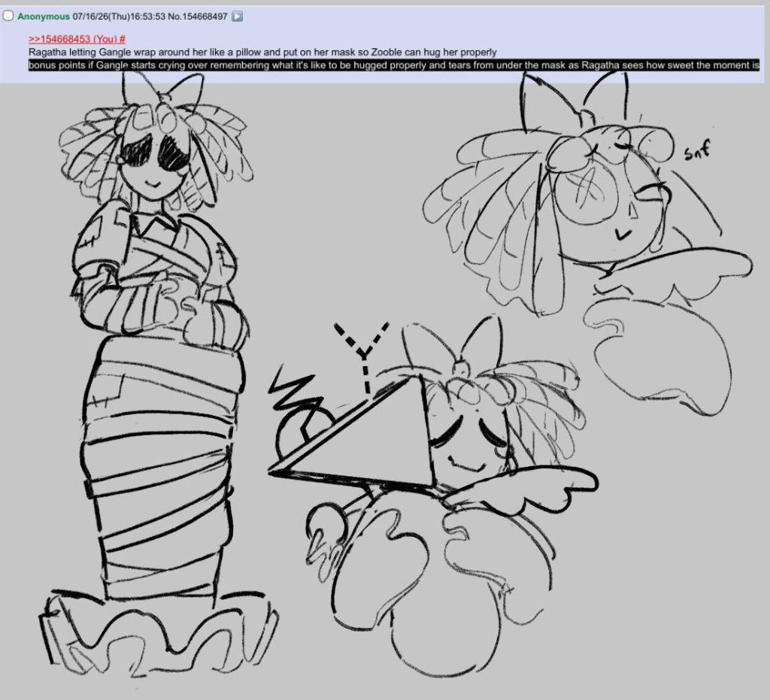Tick the checkbox beside the Anonymous post

8,16
